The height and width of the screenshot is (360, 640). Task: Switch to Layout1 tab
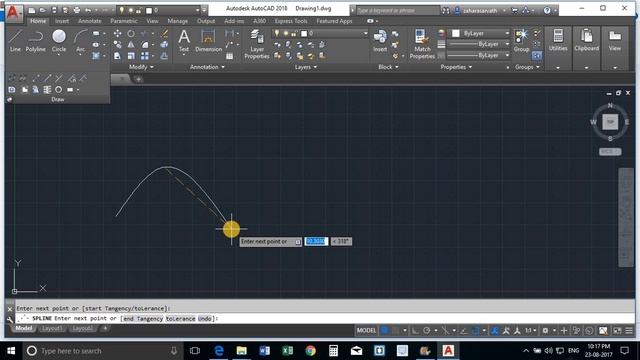point(52,328)
